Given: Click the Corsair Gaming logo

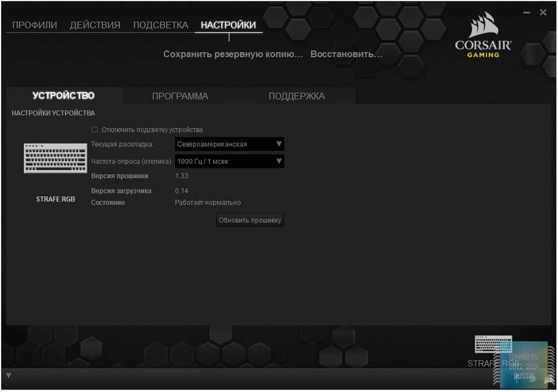Looking at the screenshot, I should 483,37.
